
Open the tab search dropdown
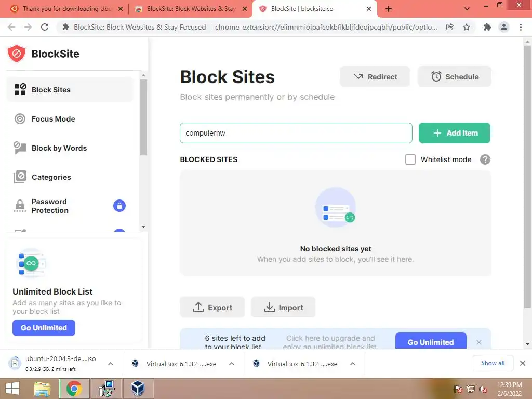click(467, 9)
